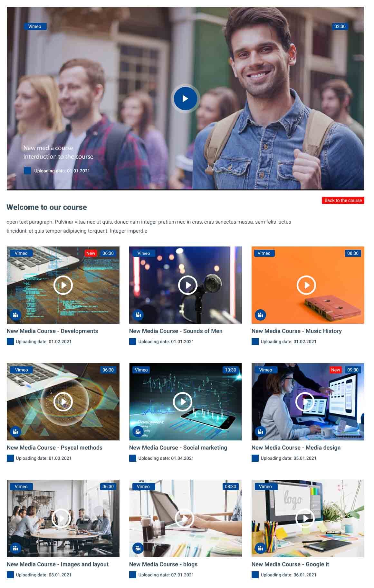Play the Psycal methods video

(x=63, y=402)
